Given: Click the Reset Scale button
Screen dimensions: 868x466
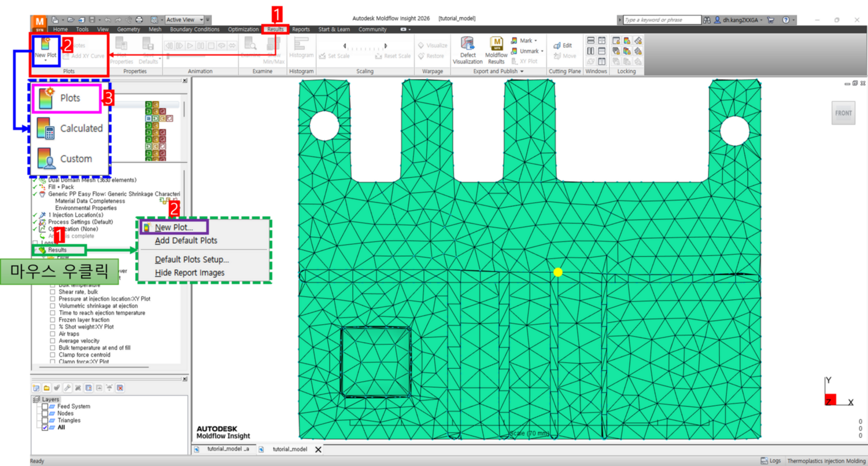Looking at the screenshot, I should [x=393, y=56].
